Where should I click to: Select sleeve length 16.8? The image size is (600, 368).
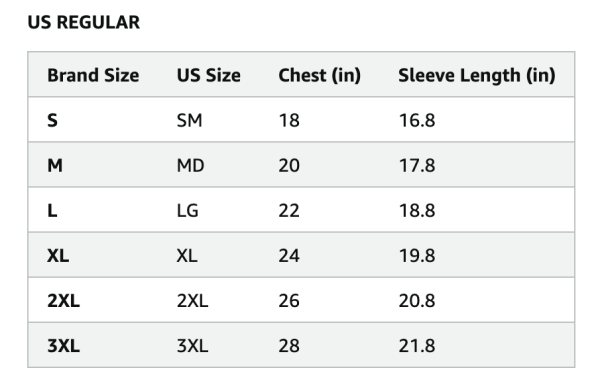point(417,120)
